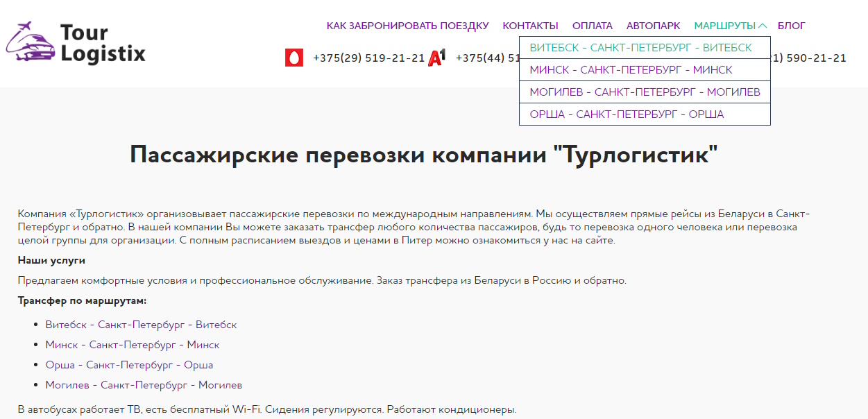Open the БЛОГ menu item
This screenshot has height=419, width=868.
click(791, 26)
